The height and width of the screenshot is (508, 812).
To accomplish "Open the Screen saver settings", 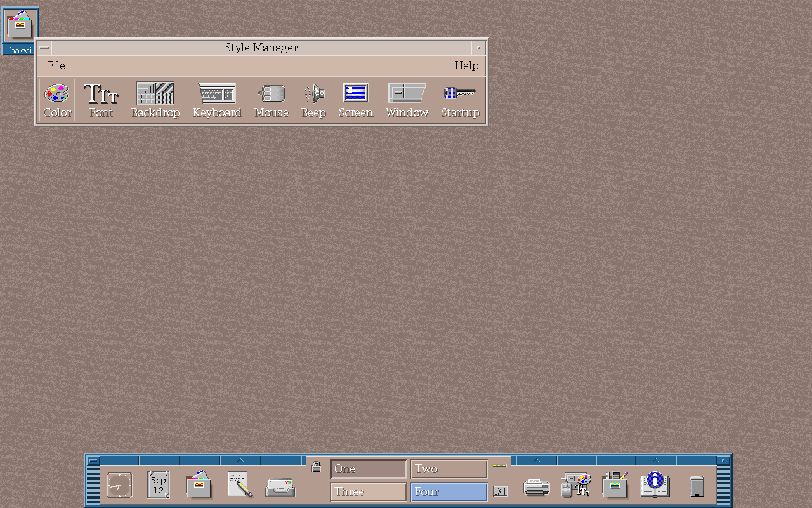I will pyautogui.click(x=355, y=100).
